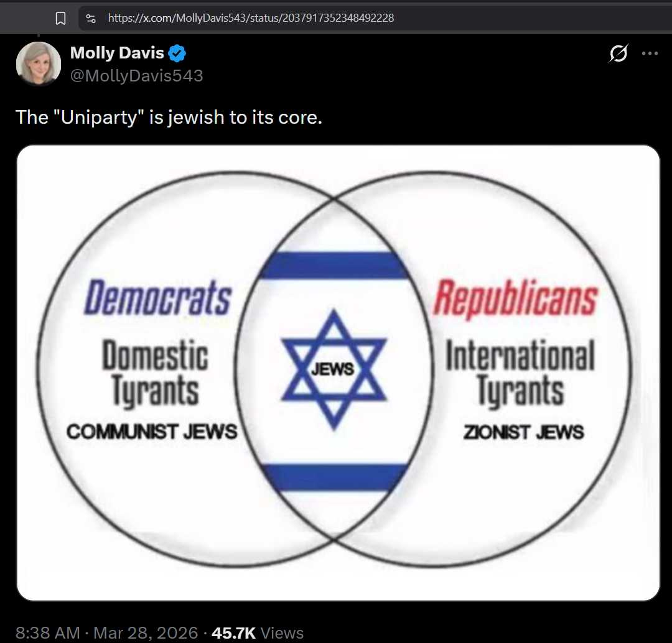Screen dimensions: 672x643
Task: Click the 45.7K Views counter
Action: pos(258,632)
